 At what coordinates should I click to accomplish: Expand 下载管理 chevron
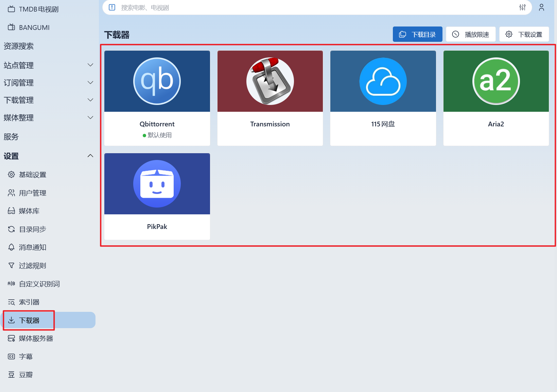click(90, 100)
